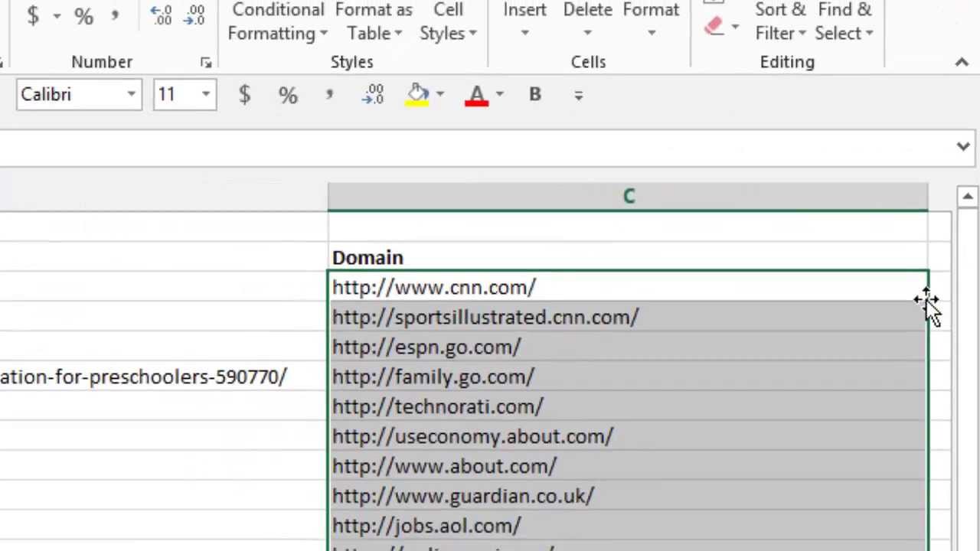Open the ribbon dollar format dropdown arrow
The height and width of the screenshot is (551, 980).
point(57,15)
